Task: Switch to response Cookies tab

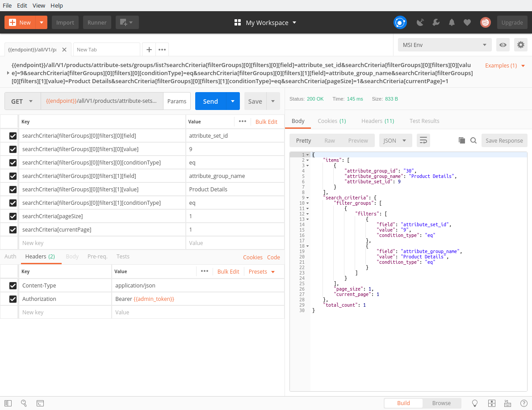Action: point(331,121)
